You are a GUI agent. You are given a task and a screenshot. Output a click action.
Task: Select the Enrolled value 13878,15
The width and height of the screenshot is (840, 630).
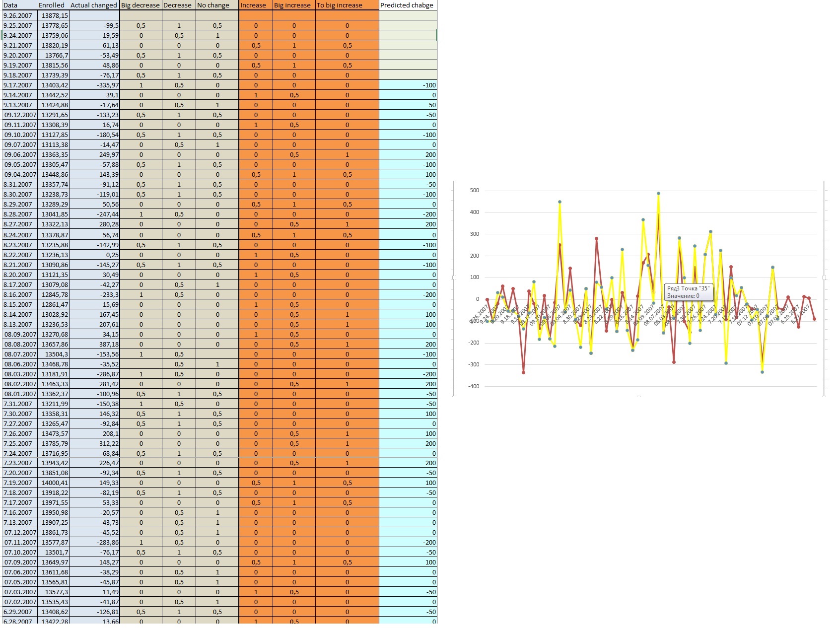(54, 15)
